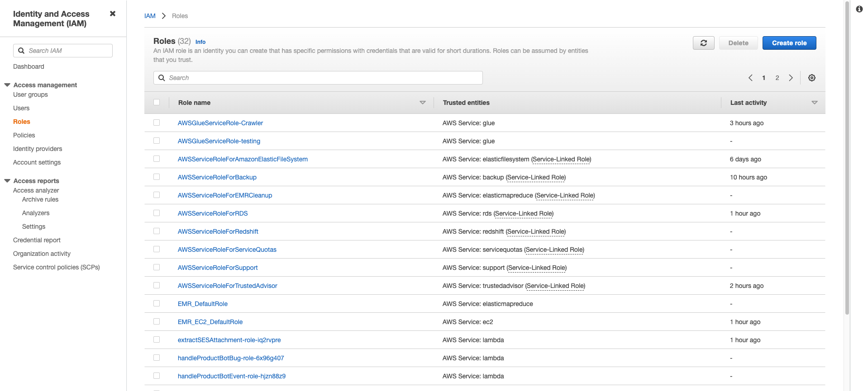Click the roles search magnifier icon
The height and width of the screenshot is (391, 868).
tap(162, 78)
